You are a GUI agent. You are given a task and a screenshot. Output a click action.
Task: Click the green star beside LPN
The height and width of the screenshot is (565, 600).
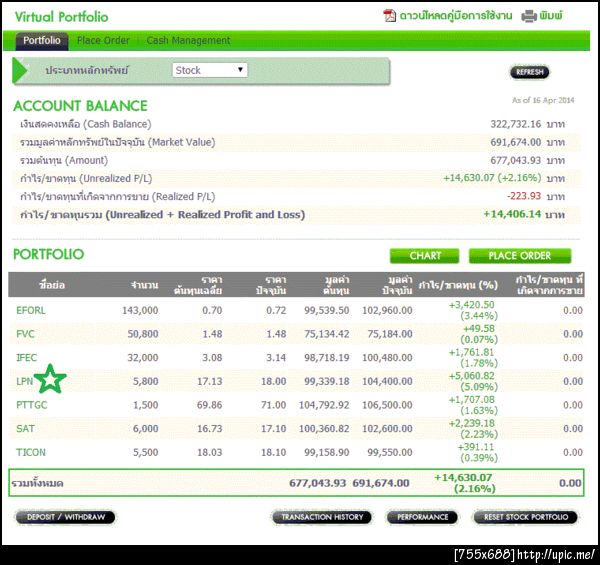coord(50,379)
